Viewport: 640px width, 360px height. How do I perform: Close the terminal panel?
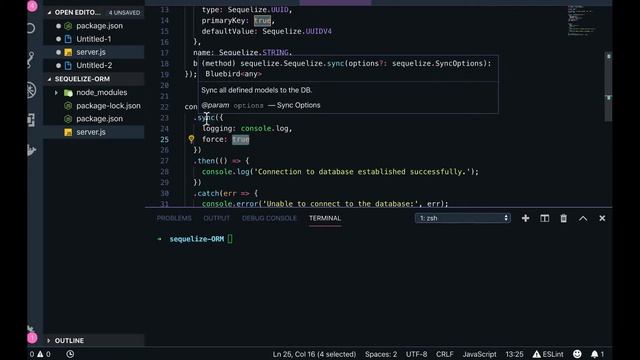pyautogui.click(x=602, y=218)
